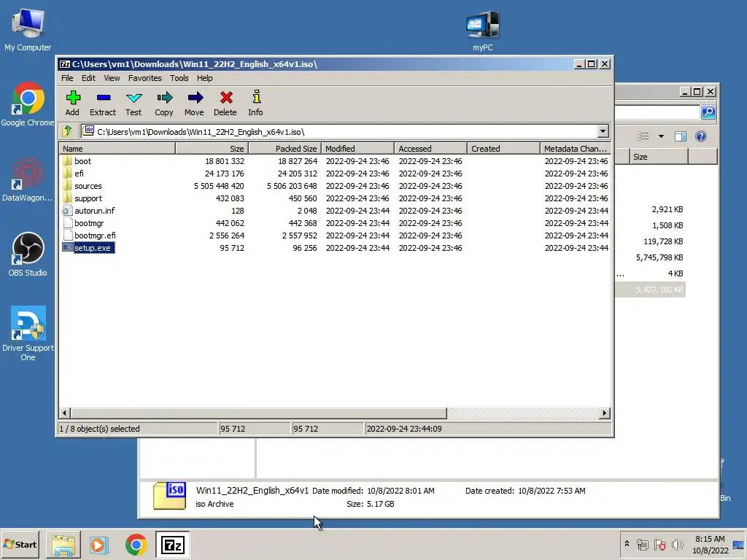This screenshot has height=560, width=747.
Task: Open Explorer view options dropdown arrow
Action: coord(661,136)
